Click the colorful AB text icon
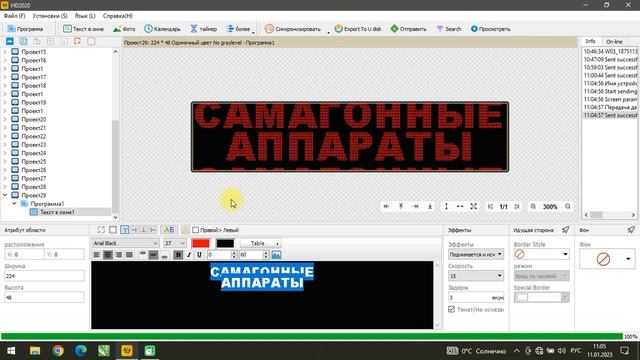This screenshot has width=640, height=360. tap(169, 230)
